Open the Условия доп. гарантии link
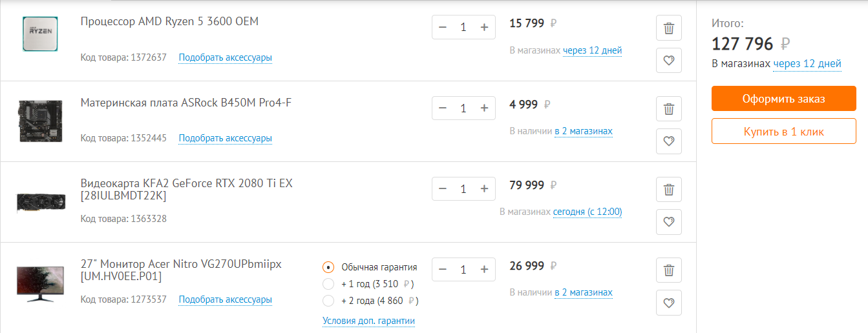 click(x=368, y=321)
